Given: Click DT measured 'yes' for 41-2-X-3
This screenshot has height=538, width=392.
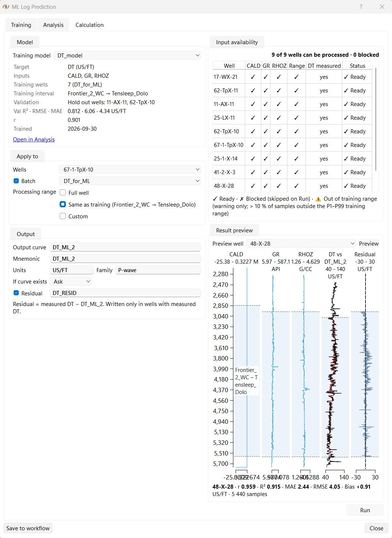Looking at the screenshot, I should click(x=324, y=172).
